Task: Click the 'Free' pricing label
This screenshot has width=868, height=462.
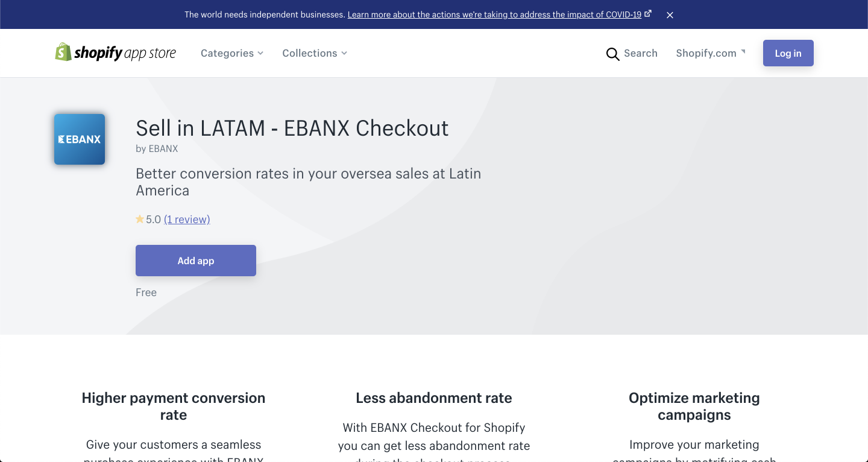Action: click(x=146, y=293)
